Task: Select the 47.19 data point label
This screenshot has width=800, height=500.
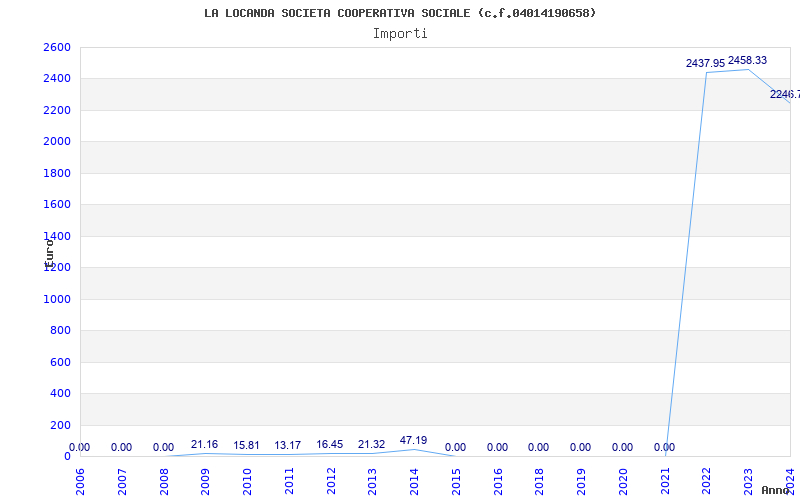Action: pos(414,440)
